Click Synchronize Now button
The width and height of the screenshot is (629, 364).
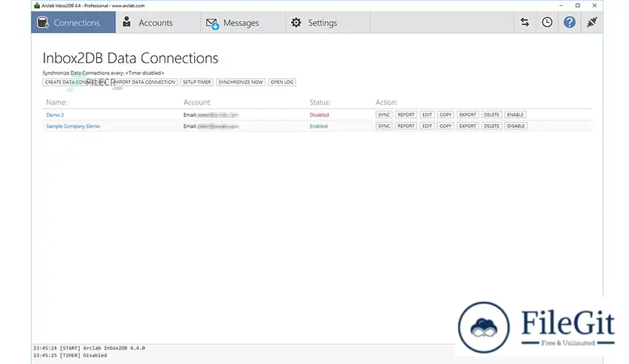click(241, 82)
